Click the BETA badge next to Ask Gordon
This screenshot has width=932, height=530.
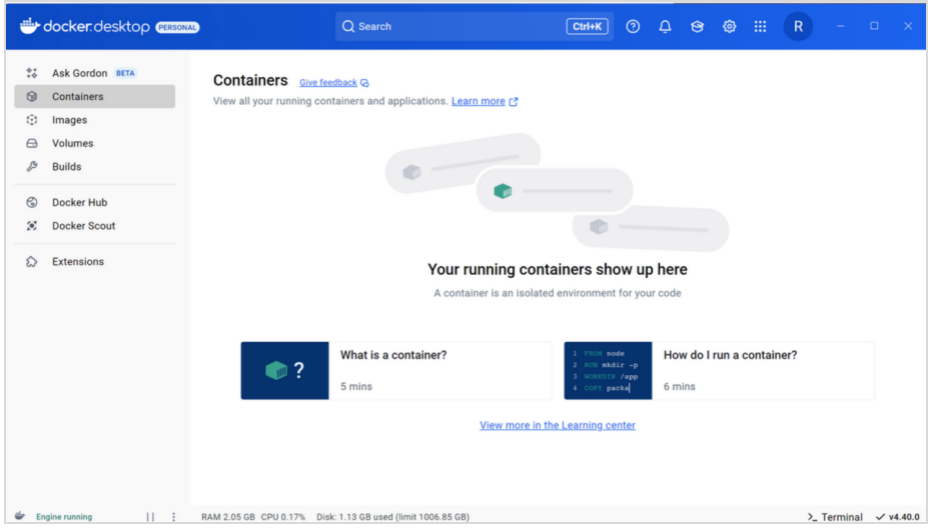(x=125, y=73)
